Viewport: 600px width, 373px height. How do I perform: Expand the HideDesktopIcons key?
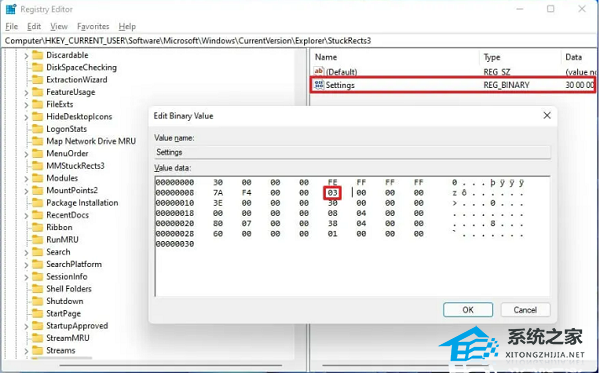[x=26, y=117]
